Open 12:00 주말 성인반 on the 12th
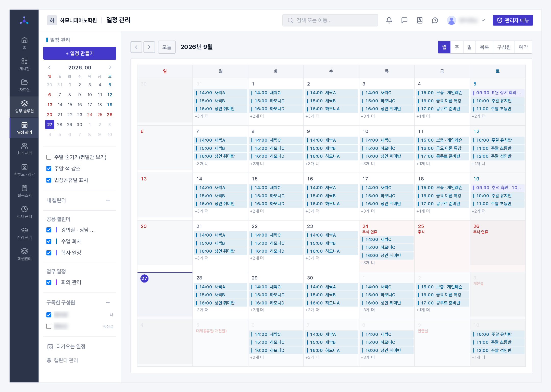Screen dimensions: 551x392 (x=497, y=156)
